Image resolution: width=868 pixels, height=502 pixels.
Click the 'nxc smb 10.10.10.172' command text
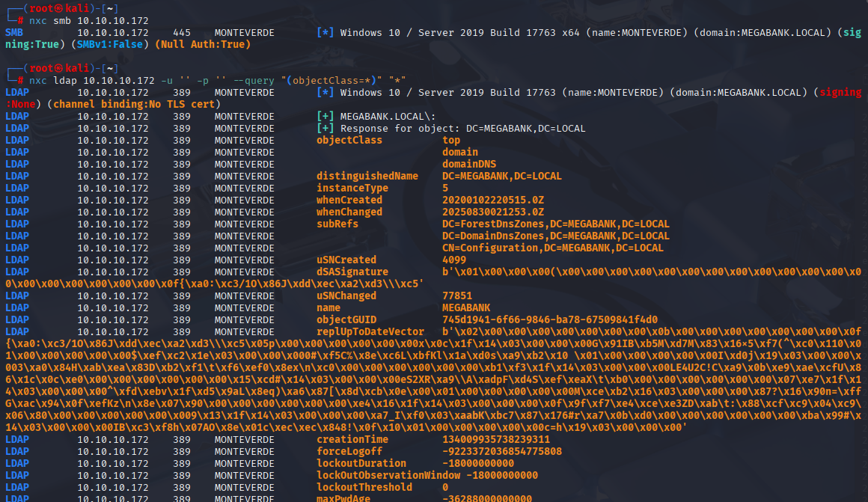pos(88,20)
